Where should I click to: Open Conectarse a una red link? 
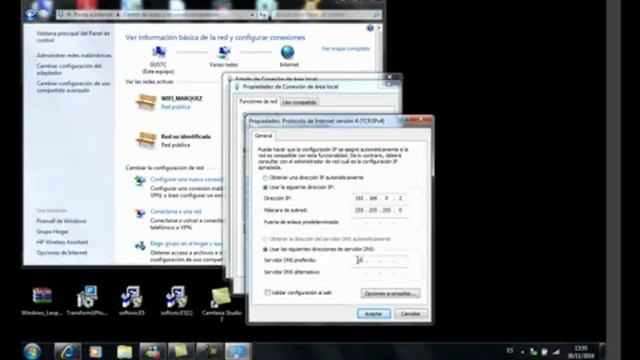pyautogui.click(x=176, y=211)
